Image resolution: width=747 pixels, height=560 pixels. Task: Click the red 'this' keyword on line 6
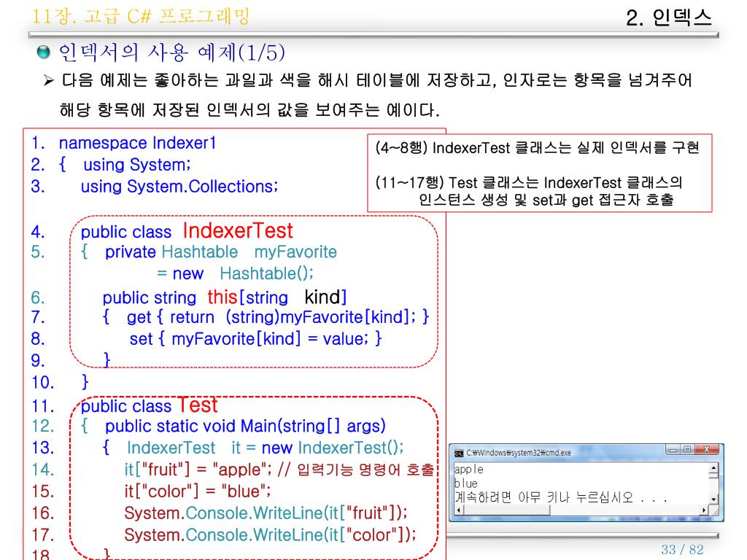point(222,297)
